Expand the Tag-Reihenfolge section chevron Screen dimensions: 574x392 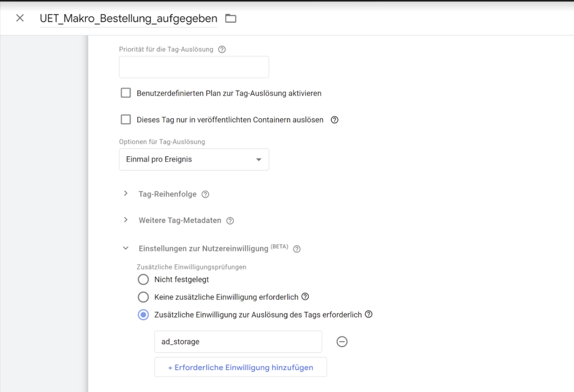tap(126, 193)
